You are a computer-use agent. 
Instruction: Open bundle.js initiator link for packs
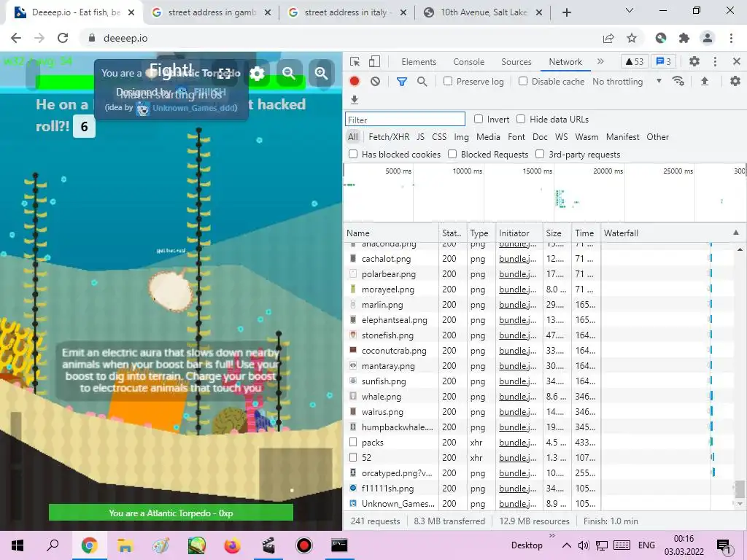517,443
